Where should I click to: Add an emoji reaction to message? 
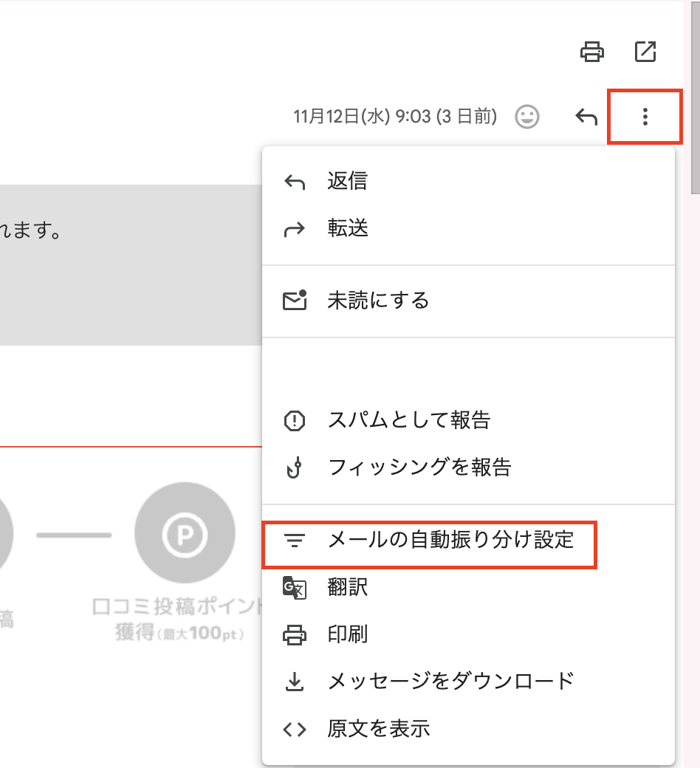(x=526, y=117)
